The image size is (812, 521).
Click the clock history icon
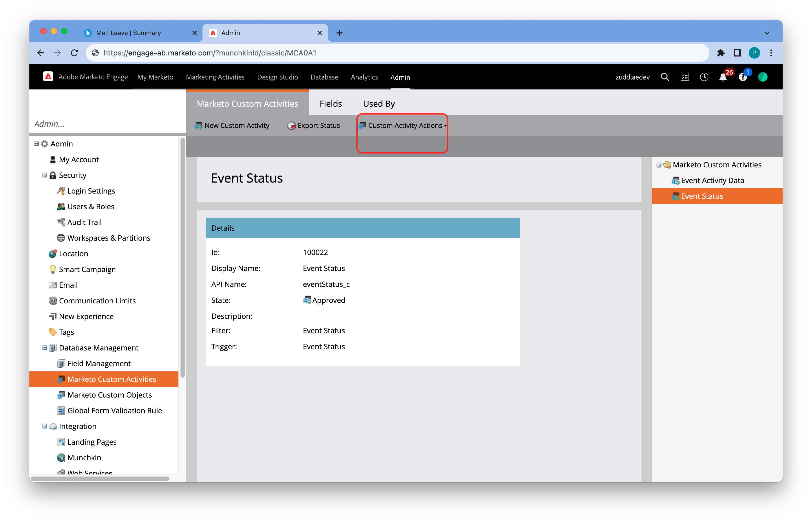(704, 77)
